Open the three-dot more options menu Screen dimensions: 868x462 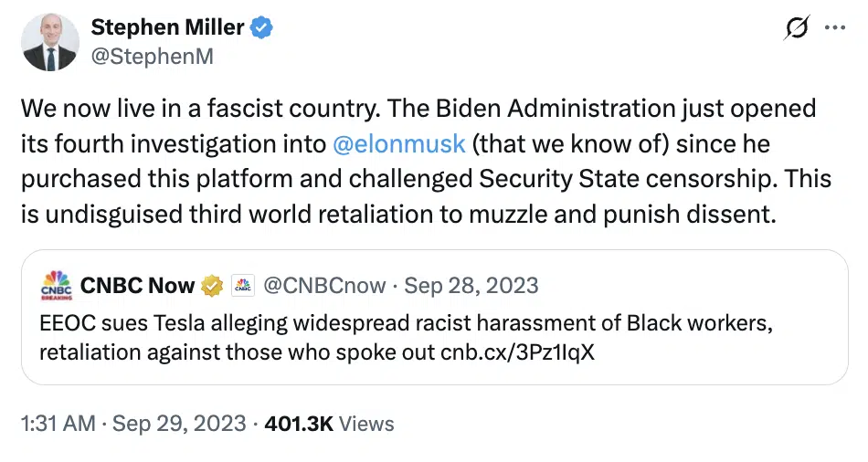(x=835, y=28)
